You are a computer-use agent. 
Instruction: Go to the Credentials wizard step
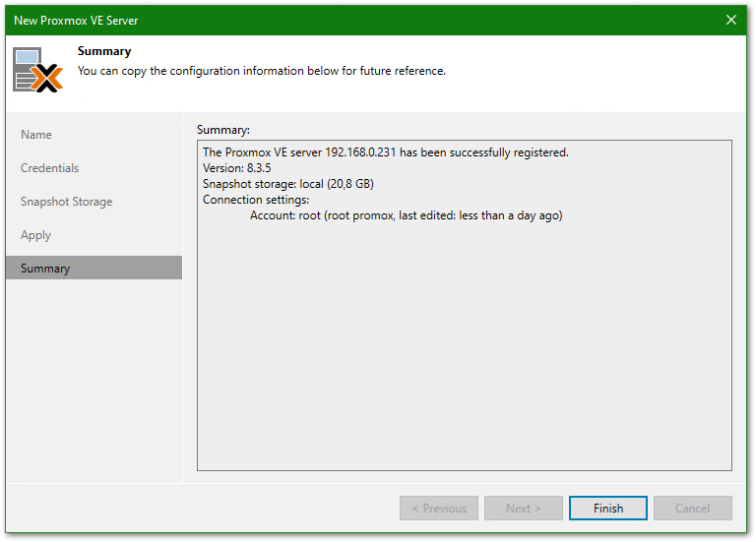pyautogui.click(x=49, y=168)
